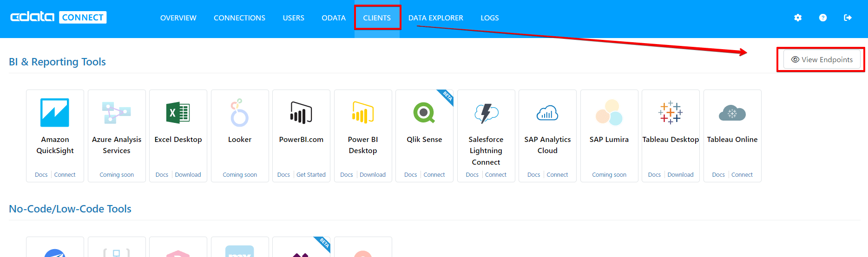Open Docs for Salesforce Lightning Connect
The image size is (868, 257).
tap(472, 175)
